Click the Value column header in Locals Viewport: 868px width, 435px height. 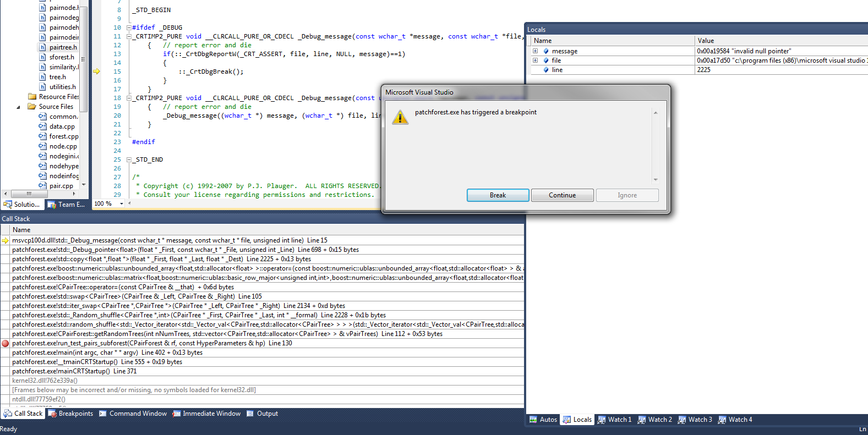(x=782, y=41)
